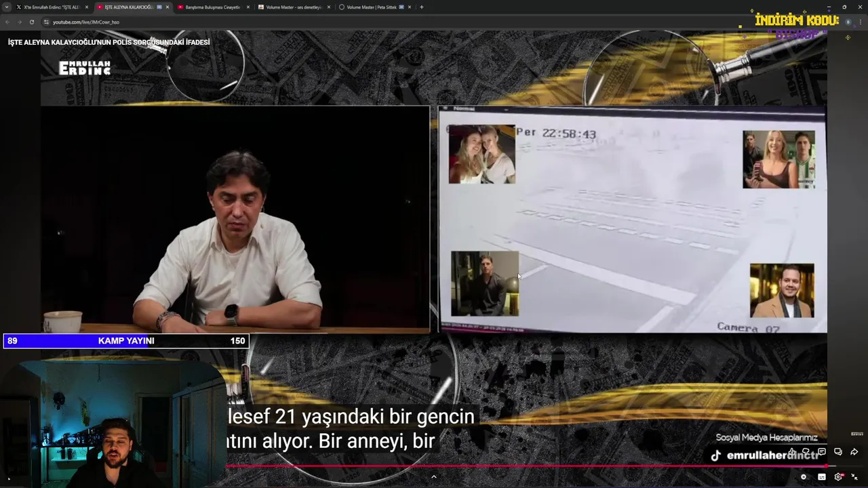Image resolution: width=868 pixels, height=488 pixels.
Task: Share the video with arrow icon
Action: [854, 452]
